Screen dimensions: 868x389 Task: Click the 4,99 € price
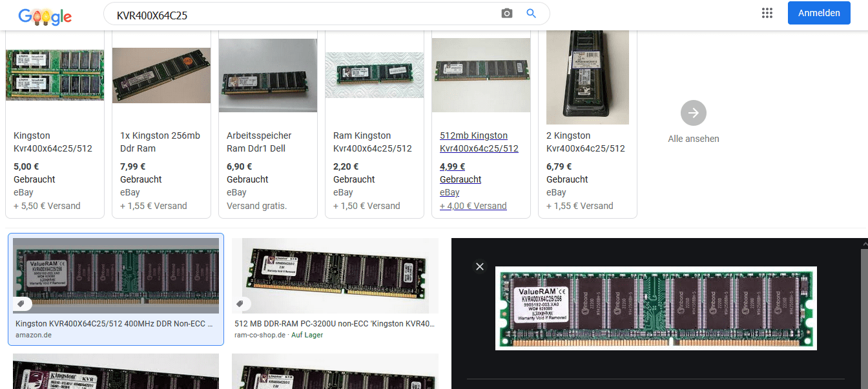453,166
